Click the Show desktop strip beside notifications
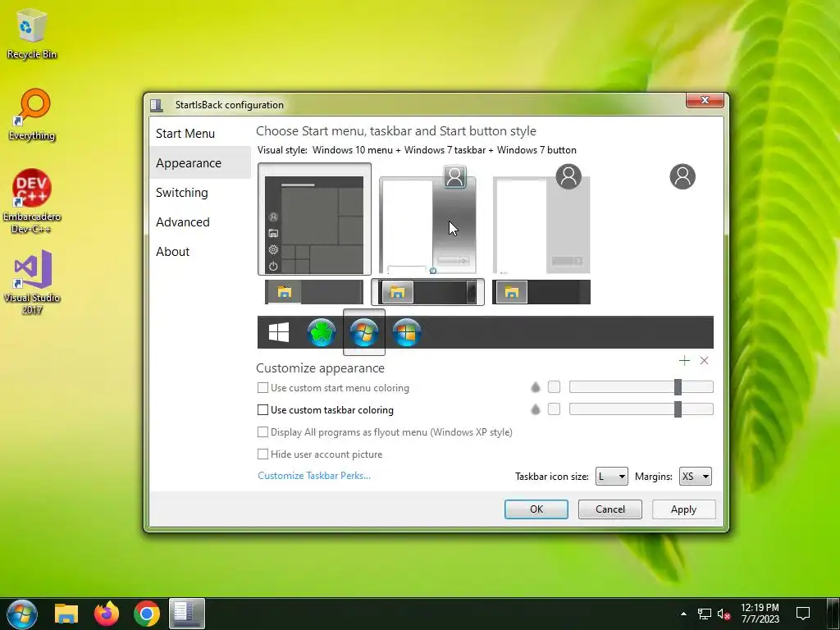Screen dimensions: 840x630 [833, 614]
